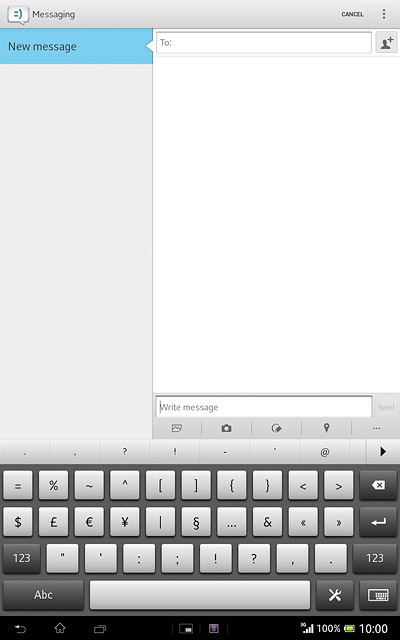Expand the symbol suggestion strip arrow

(383, 451)
